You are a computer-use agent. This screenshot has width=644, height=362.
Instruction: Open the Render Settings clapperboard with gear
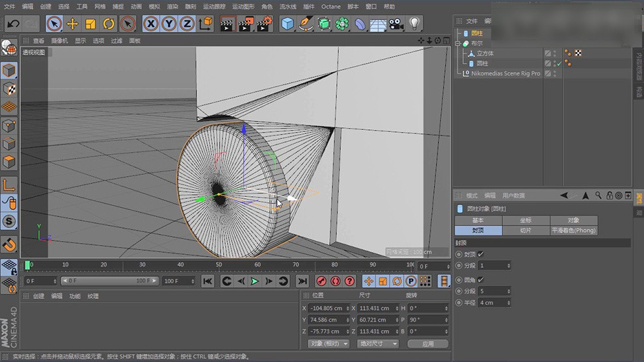(x=264, y=24)
